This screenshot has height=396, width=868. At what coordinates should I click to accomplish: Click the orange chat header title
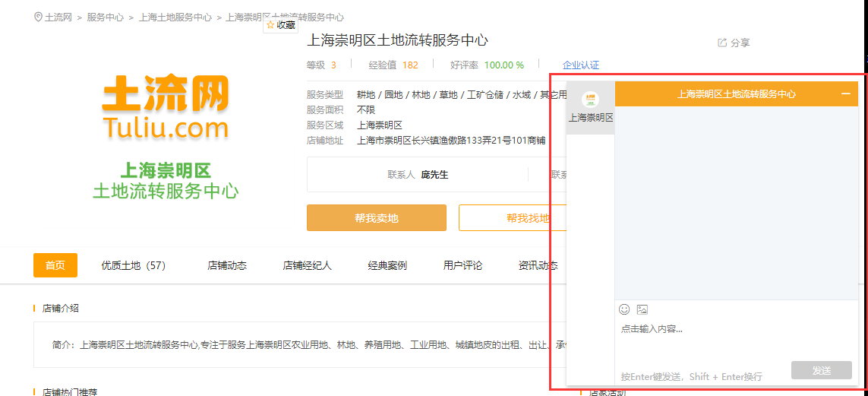[x=737, y=93]
